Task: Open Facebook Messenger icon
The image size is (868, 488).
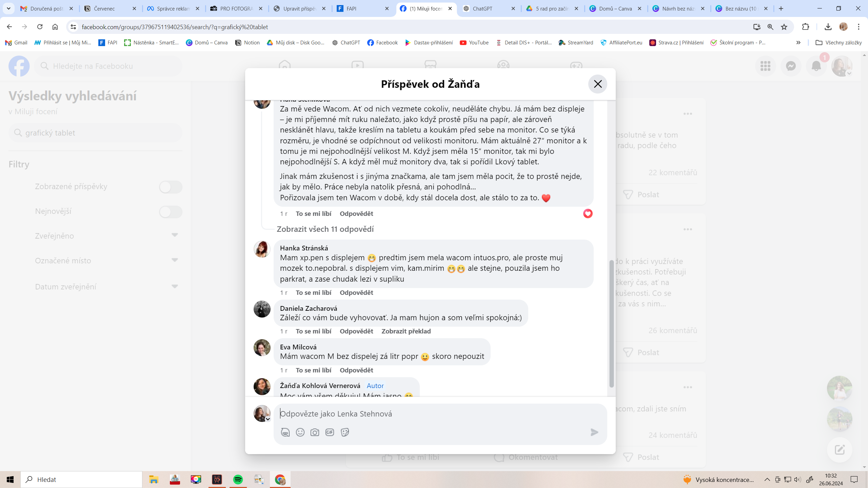Action: pyautogui.click(x=791, y=66)
